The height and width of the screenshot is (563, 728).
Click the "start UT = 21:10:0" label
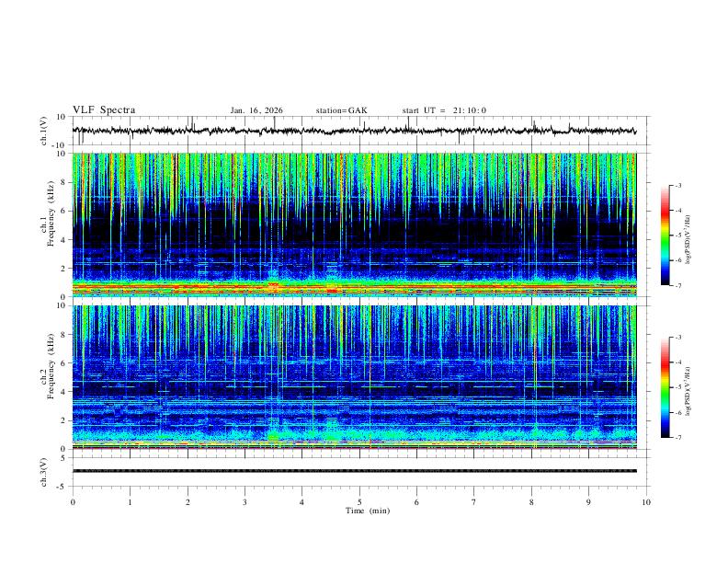pos(444,110)
